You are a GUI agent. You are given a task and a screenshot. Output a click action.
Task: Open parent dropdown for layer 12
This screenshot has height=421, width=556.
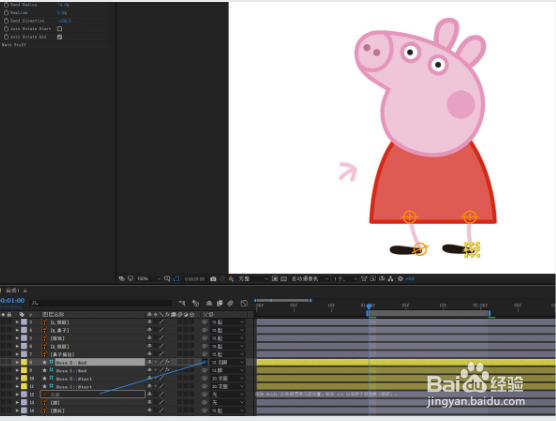click(228, 394)
